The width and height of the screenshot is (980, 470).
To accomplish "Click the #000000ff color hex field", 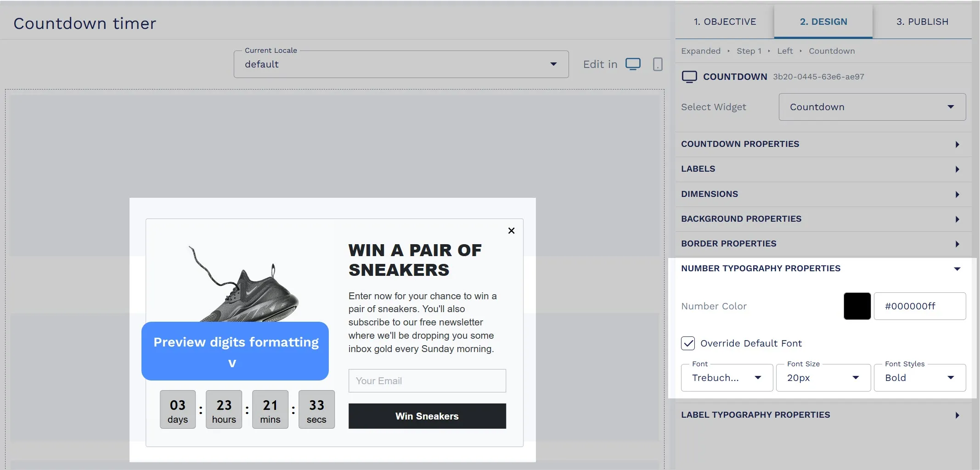I will coord(919,306).
